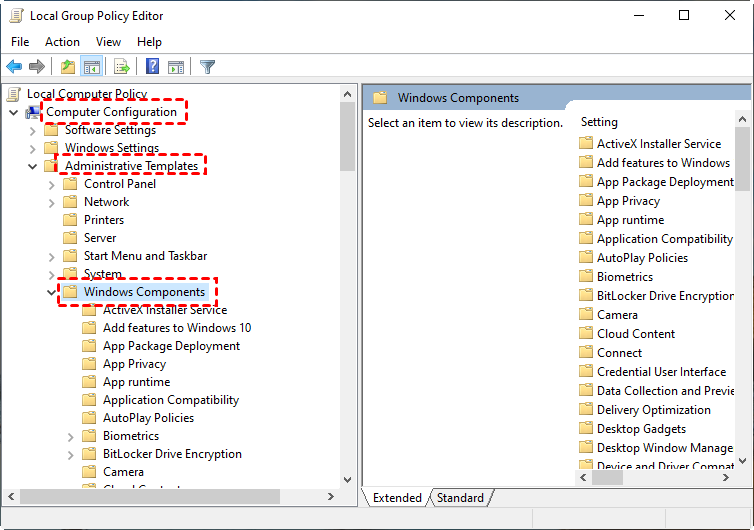Select Windows Components in the tree
754x530 pixels.
coord(144,292)
